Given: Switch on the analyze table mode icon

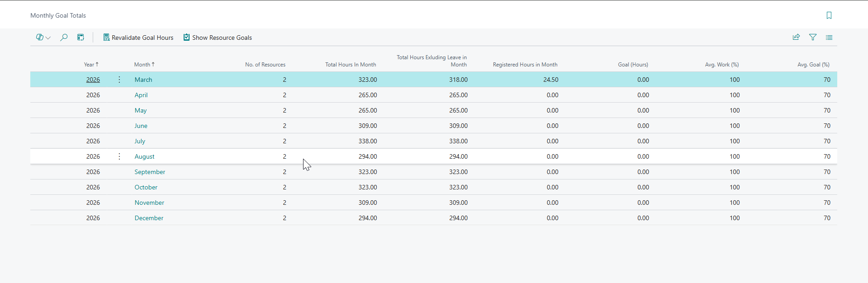Looking at the screenshot, I should click(81, 38).
